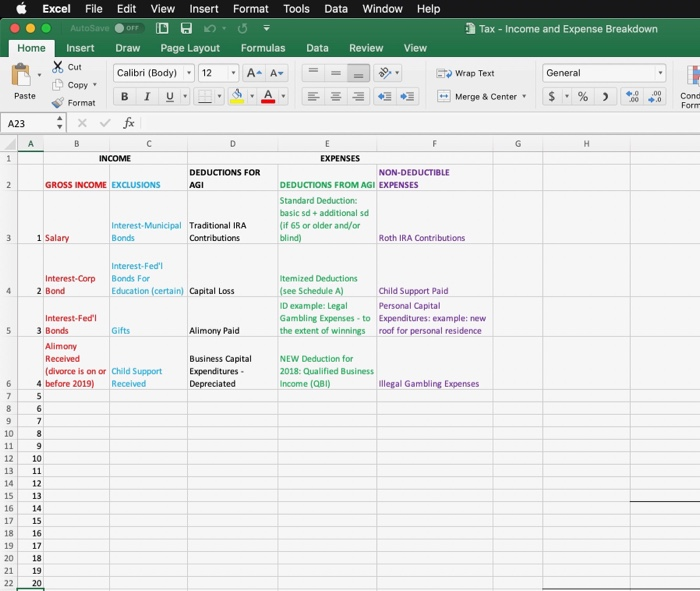Align text to middle vertically

click(x=336, y=73)
